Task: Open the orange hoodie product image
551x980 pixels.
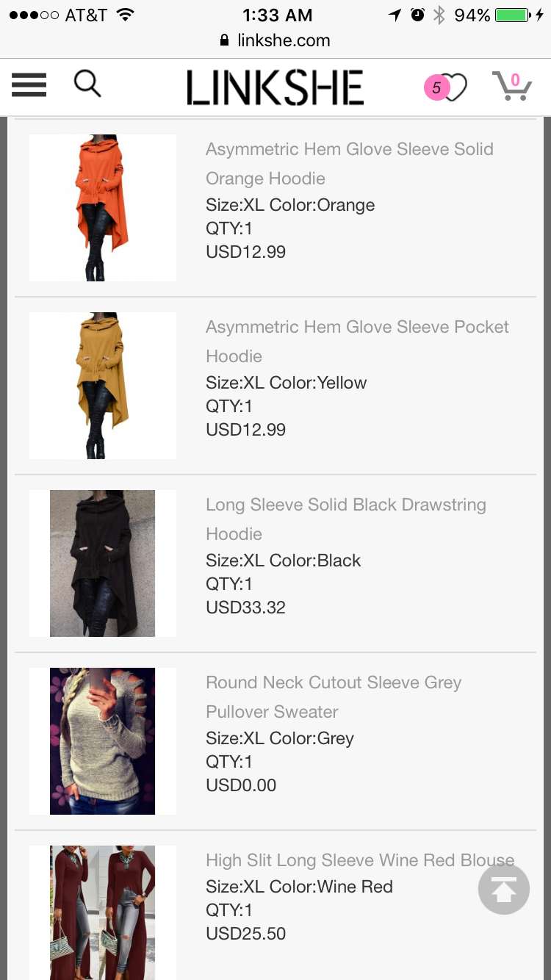Action: point(103,208)
